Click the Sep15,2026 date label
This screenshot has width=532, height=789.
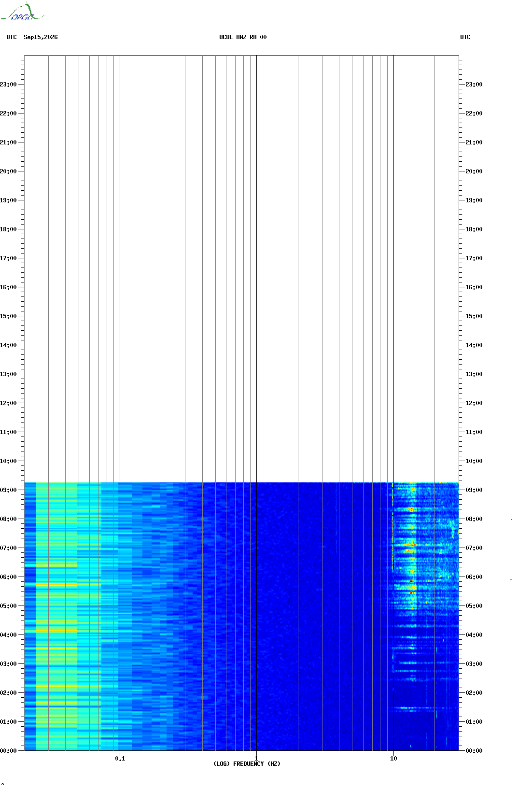click(x=41, y=37)
